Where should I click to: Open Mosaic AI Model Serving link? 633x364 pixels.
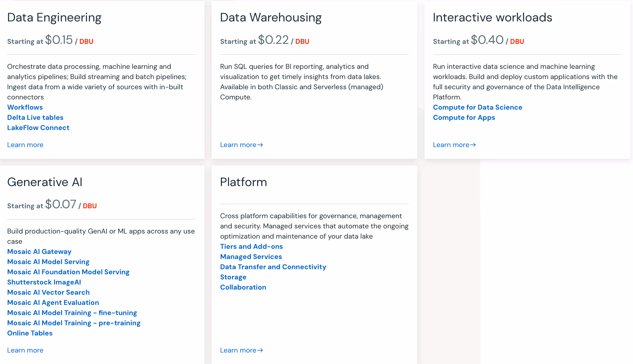48,262
